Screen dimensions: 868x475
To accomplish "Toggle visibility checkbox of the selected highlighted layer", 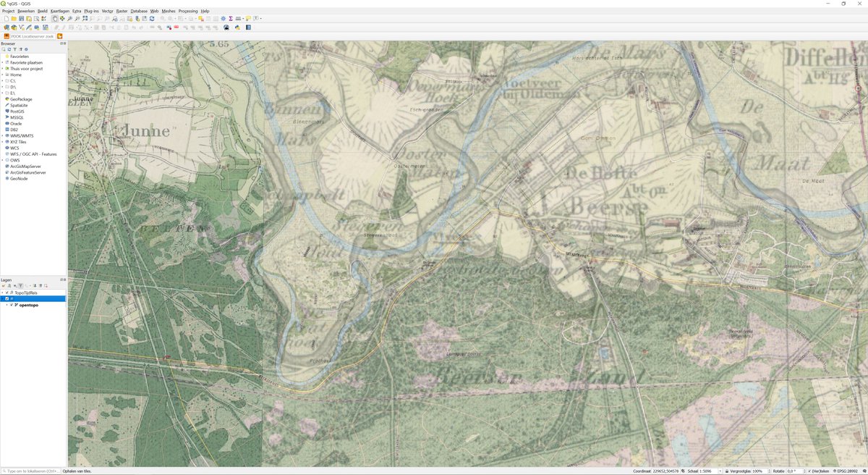I will pyautogui.click(x=7, y=298).
